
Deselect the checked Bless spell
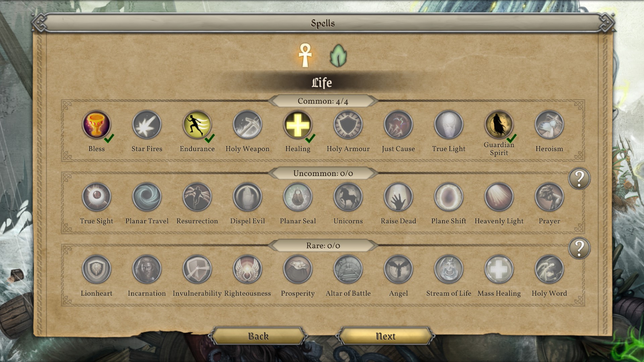click(97, 125)
